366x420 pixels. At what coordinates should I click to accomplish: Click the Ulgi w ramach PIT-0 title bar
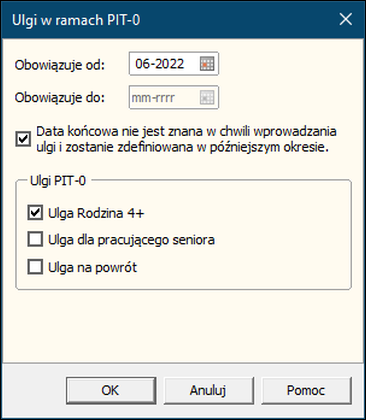tap(167, 20)
